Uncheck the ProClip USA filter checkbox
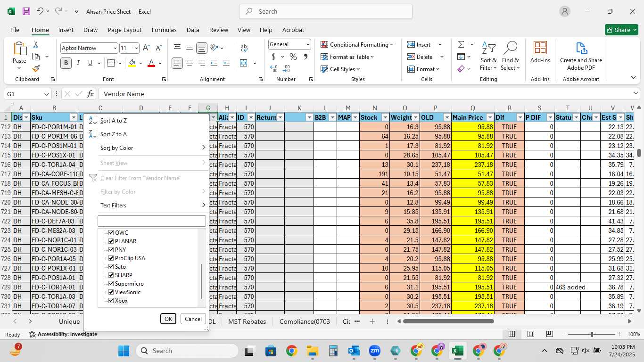This screenshot has height=362, width=644. 111,258
